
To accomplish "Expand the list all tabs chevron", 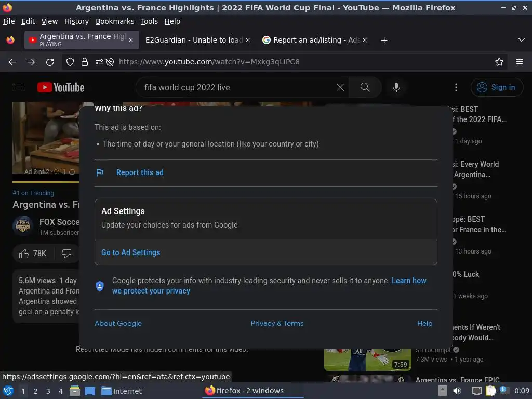I will (522, 40).
